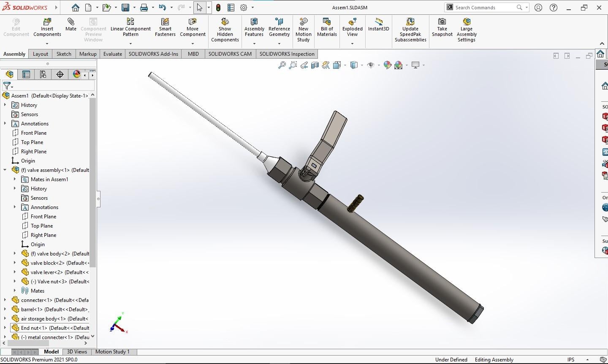608x364 pixels.
Task: Open Large Assembly Settings
Action: tap(467, 30)
